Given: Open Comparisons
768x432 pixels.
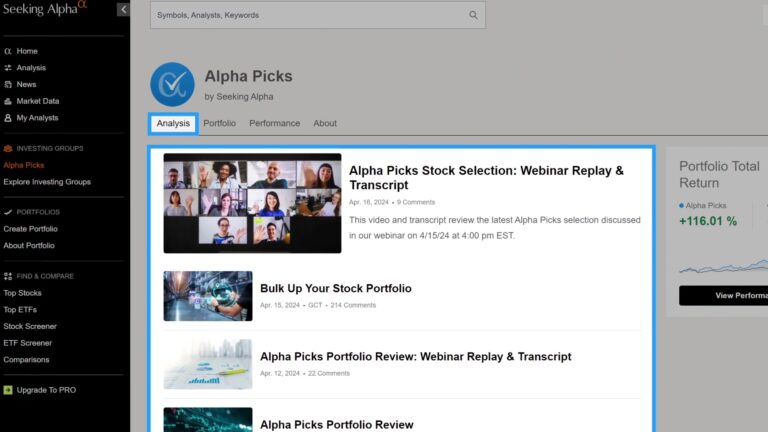Looking at the screenshot, I should coord(26,360).
